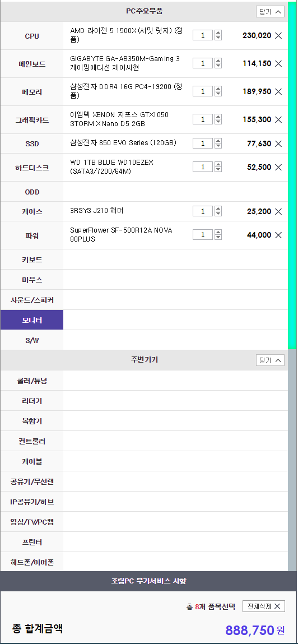
Task: Remove the CPU item with its X icon
Action: [x=278, y=36]
